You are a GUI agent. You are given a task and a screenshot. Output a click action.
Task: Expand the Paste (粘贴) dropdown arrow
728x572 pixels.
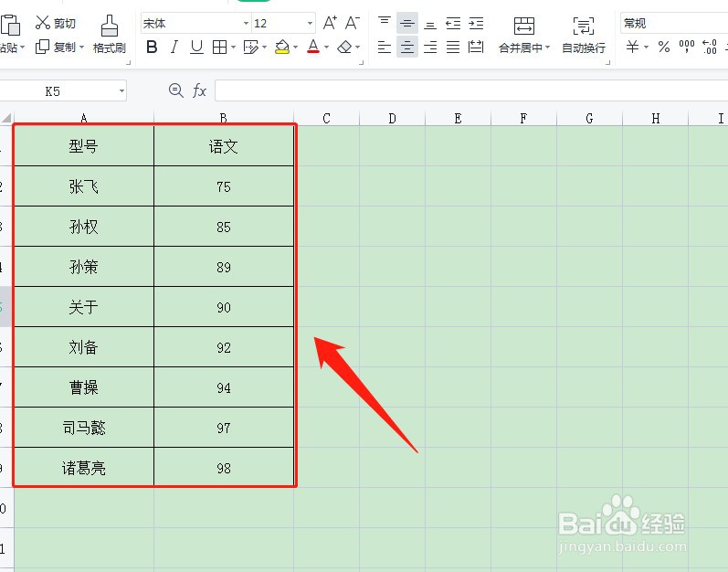point(22,48)
